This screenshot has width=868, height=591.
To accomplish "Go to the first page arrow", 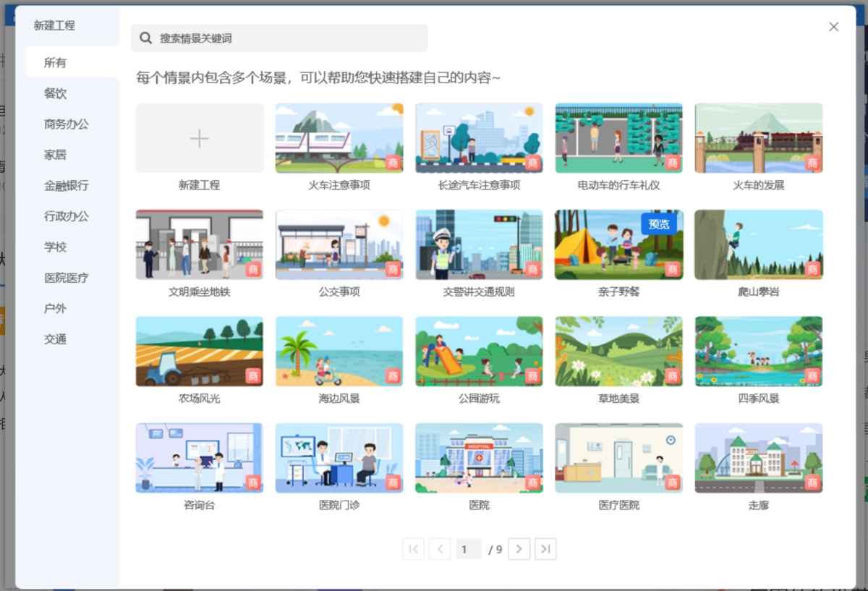I will click(413, 549).
